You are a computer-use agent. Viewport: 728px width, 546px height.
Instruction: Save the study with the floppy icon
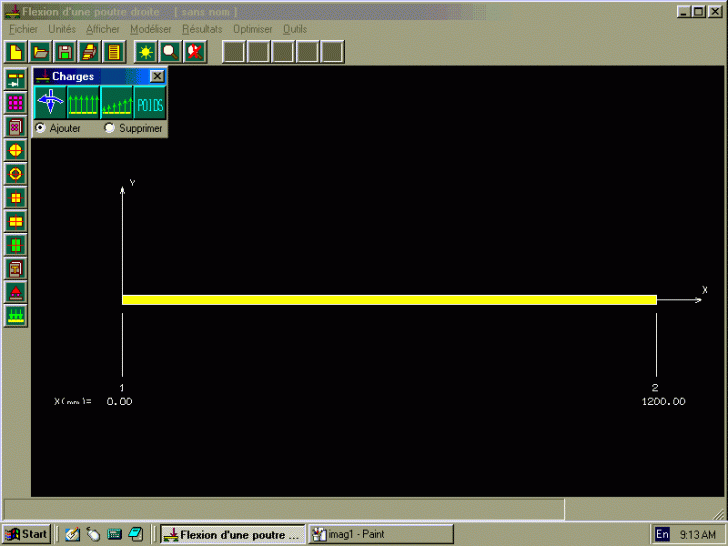(x=65, y=52)
